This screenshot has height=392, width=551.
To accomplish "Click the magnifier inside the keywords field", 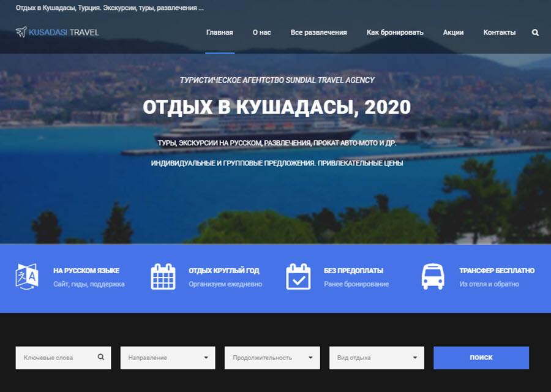I will (x=101, y=357).
